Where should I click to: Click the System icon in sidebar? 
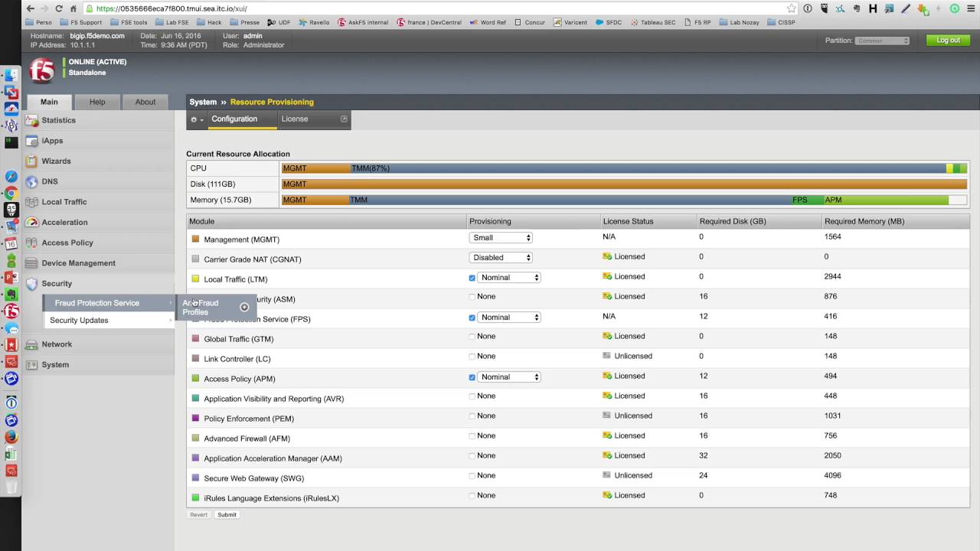point(31,365)
